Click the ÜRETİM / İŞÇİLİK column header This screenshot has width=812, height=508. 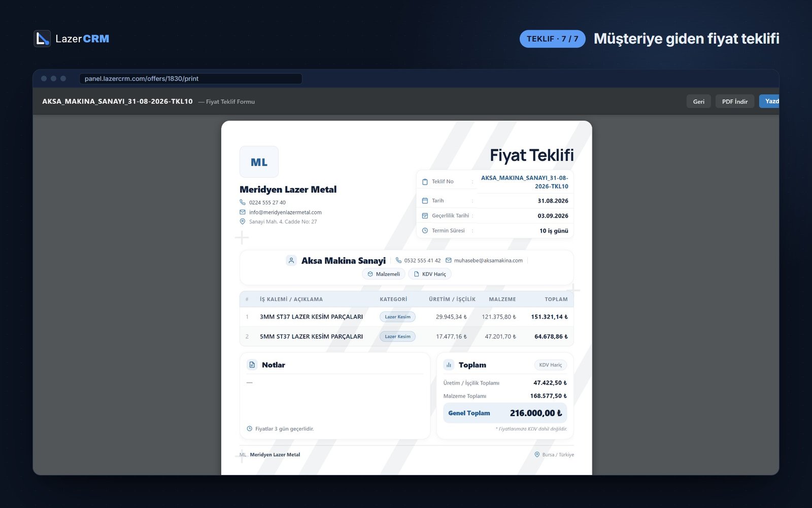pyautogui.click(x=452, y=299)
